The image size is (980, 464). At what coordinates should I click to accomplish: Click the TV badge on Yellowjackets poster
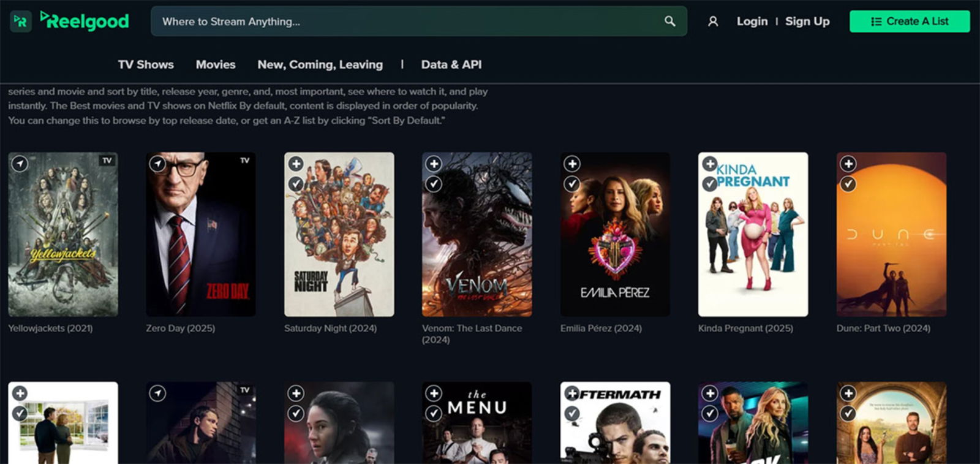tap(107, 161)
